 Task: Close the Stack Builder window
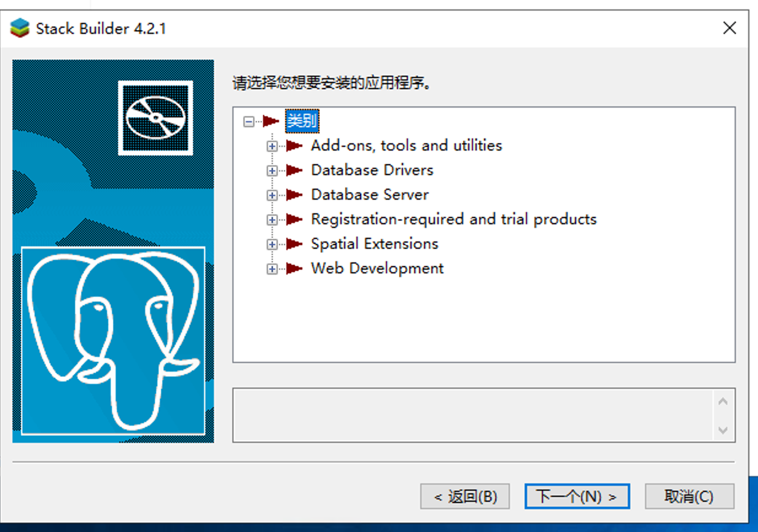[x=729, y=28]
